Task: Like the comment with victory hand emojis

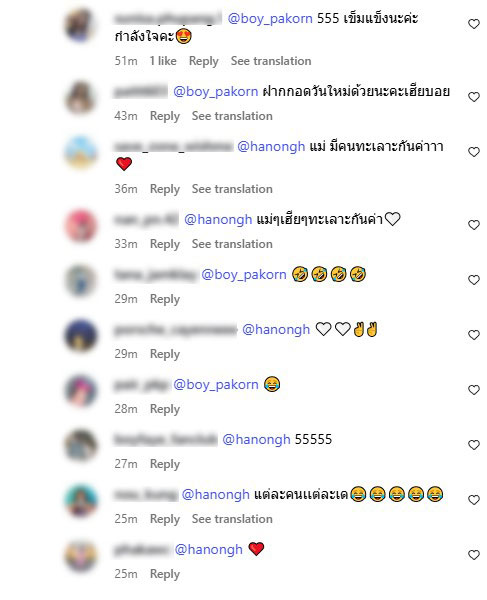Action: point(474,335)
